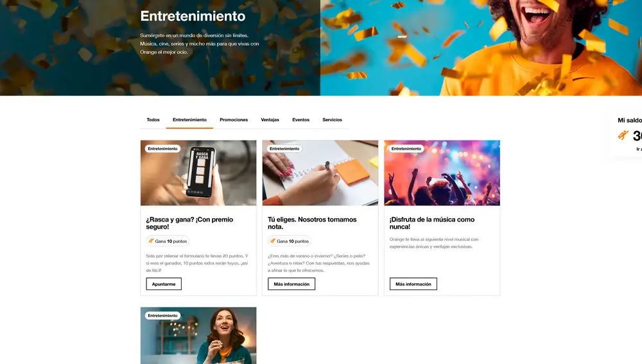Screen dimensions: 642x364
Task: Open the notebook writing card image
Action: pos(320,173)
